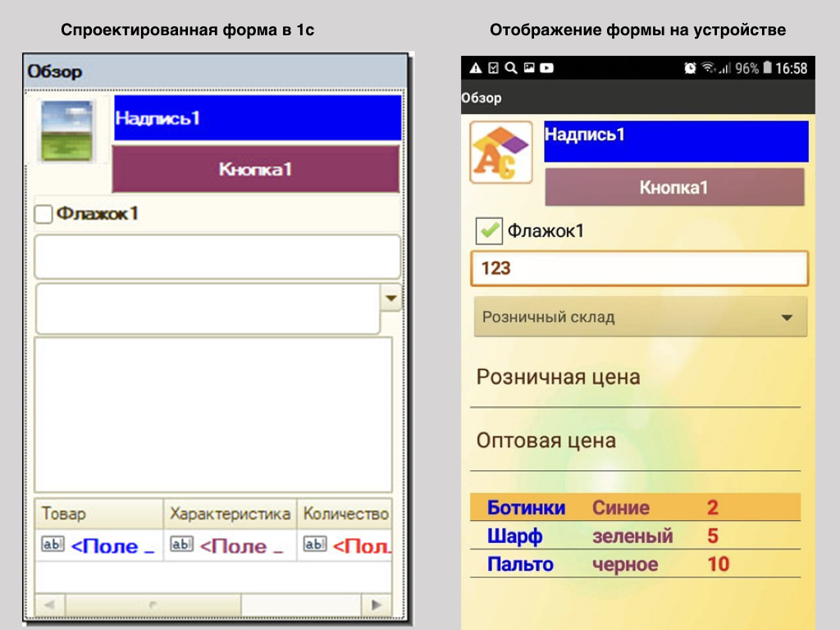Tap the text field containing 123

coord(639,268)
